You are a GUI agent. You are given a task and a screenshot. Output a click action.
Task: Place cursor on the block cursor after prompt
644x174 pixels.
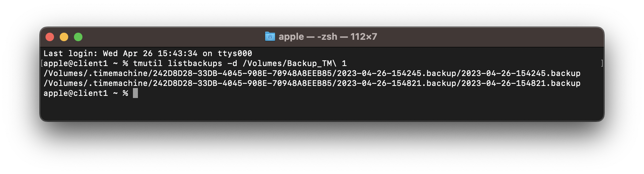click(135, 93)
